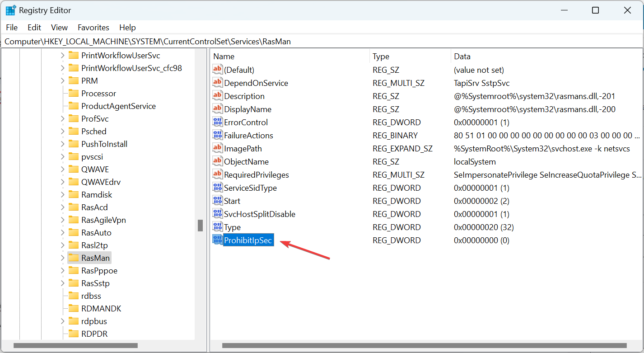
Task: Click the data '0x00000002 (2)' of Start
Action: pyautogui.click(x=481, y=201)
